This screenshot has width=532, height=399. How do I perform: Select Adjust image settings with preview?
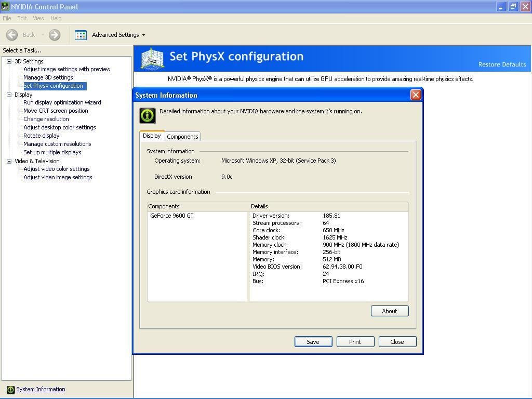tap(67, 69)
